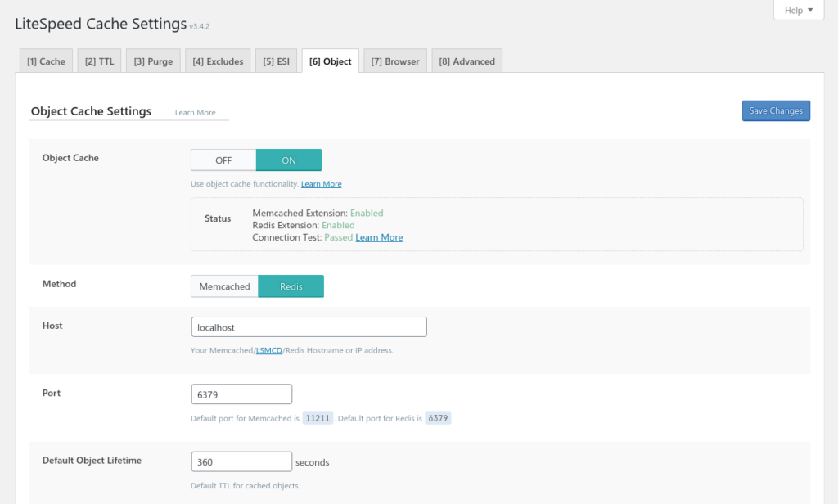The height and width of the screenshot is (504, 838).
Task: Click the 11211 default Memcached port value
Action: tap(318, 418)
